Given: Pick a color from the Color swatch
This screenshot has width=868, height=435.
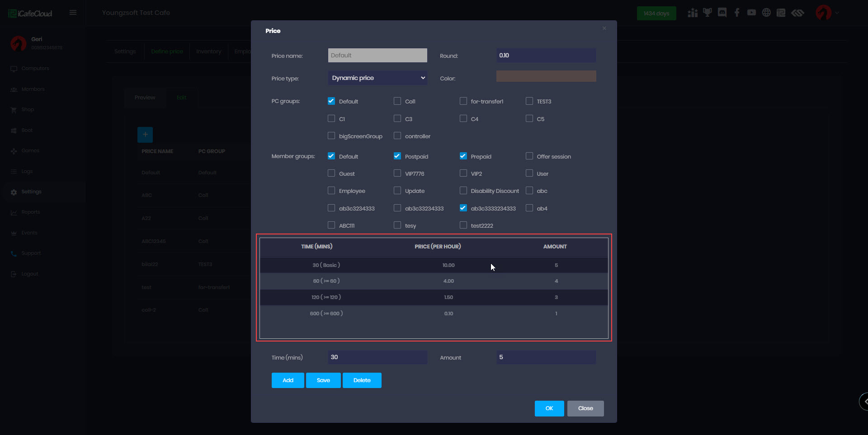Looking at the screenshot, I should [x=546, y=76].
